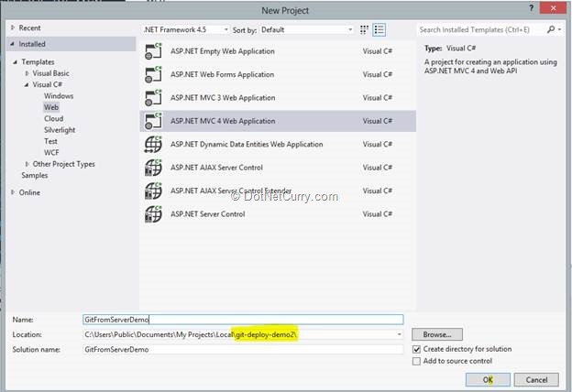Click the ASP.NET Empty Web Application template icon

[153, 51]
